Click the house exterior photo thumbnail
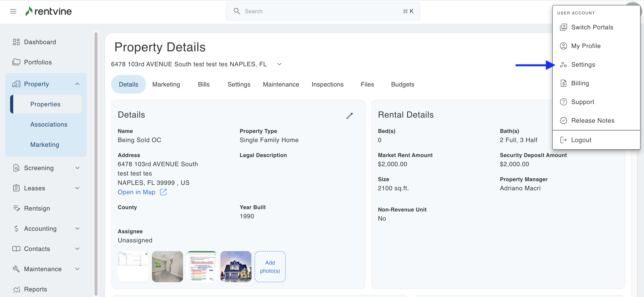Viewport: 644px width, 297px height. [236, 266]
